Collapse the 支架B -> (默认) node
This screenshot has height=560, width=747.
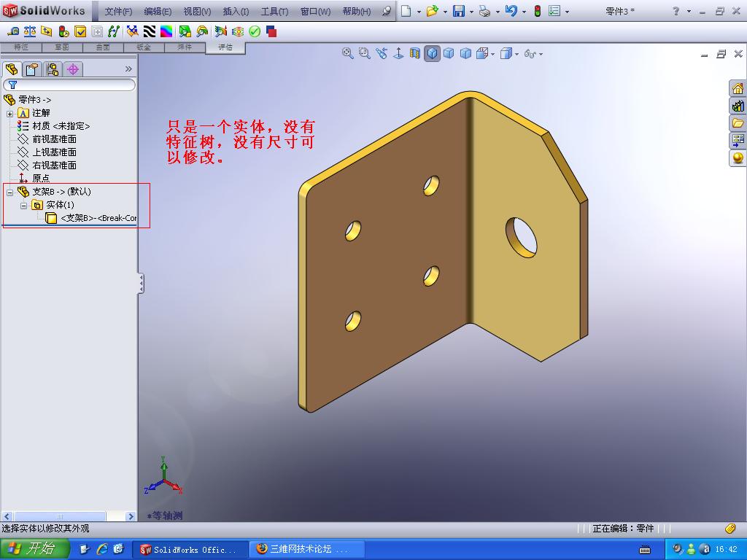click(9, 192)
